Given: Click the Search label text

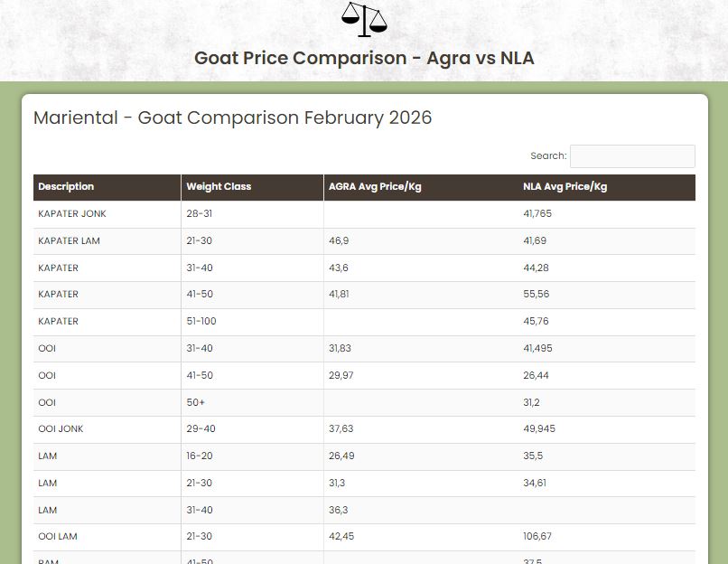Looking at the screenshot, I should pos(548,155).
